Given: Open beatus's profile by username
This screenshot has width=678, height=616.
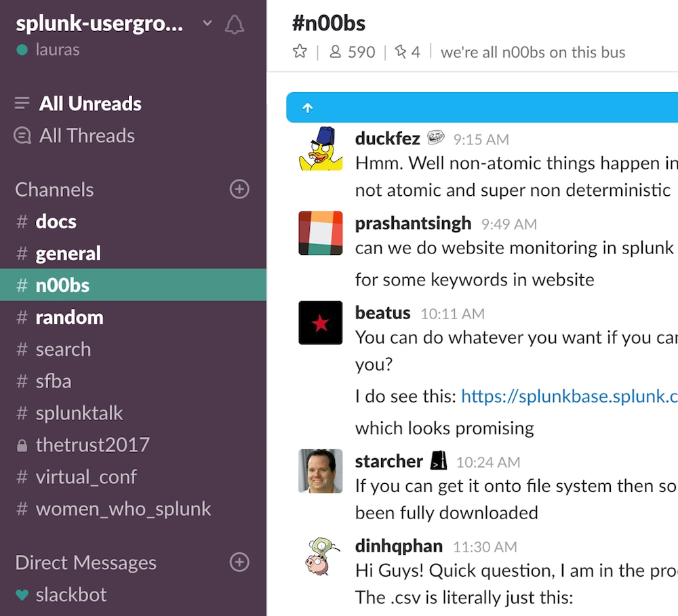Looking at the screenshot, I should click(382, 312).
